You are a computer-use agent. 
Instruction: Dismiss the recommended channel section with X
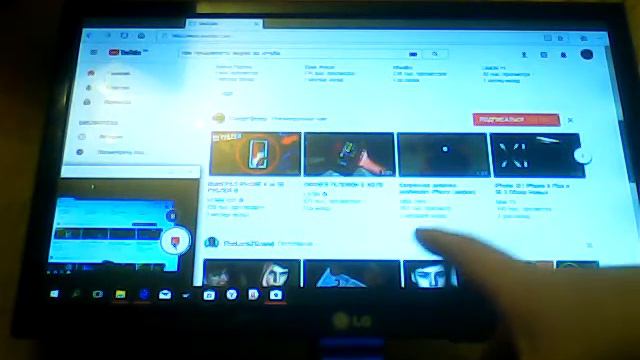click(x=571, y=120)
